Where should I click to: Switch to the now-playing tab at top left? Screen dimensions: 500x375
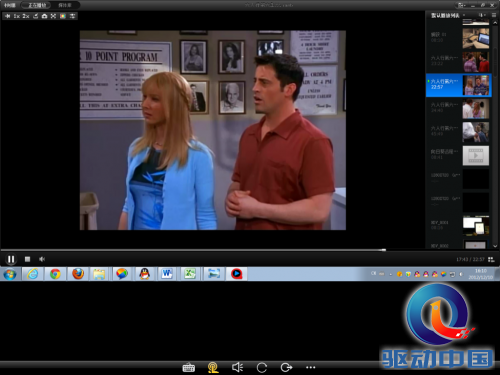[x=37, y=5]
